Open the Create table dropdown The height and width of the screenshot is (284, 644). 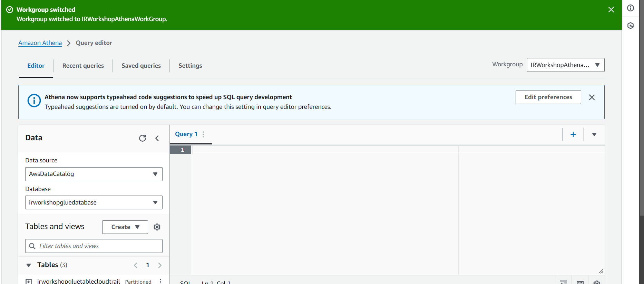125,227
